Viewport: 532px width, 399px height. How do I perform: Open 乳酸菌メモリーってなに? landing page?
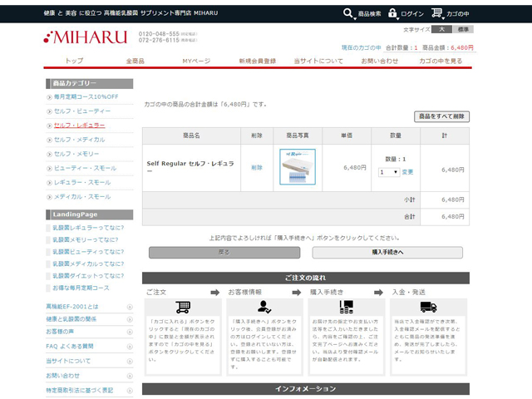pyautogui.click(x=85, y=240)
